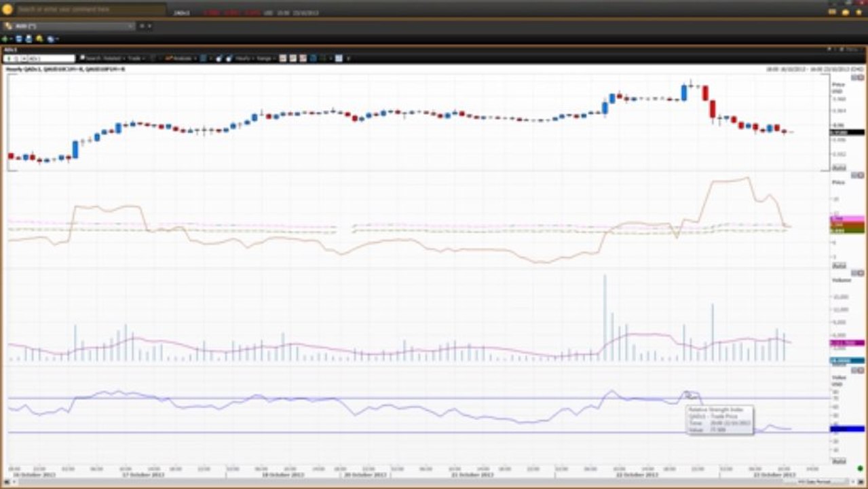This screenshot has width=868, height=489.
Task: Click the folder icon at top right
Action: (x=846, y=12)
